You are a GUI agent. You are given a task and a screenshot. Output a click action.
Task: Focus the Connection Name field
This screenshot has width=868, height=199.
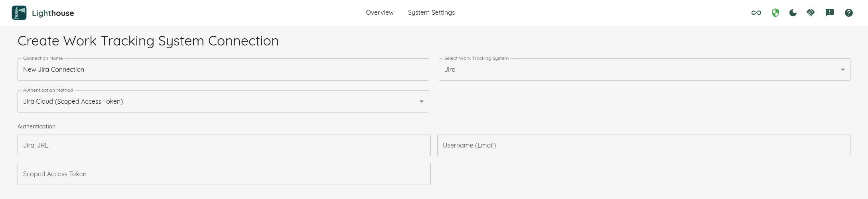click(223, 69)
